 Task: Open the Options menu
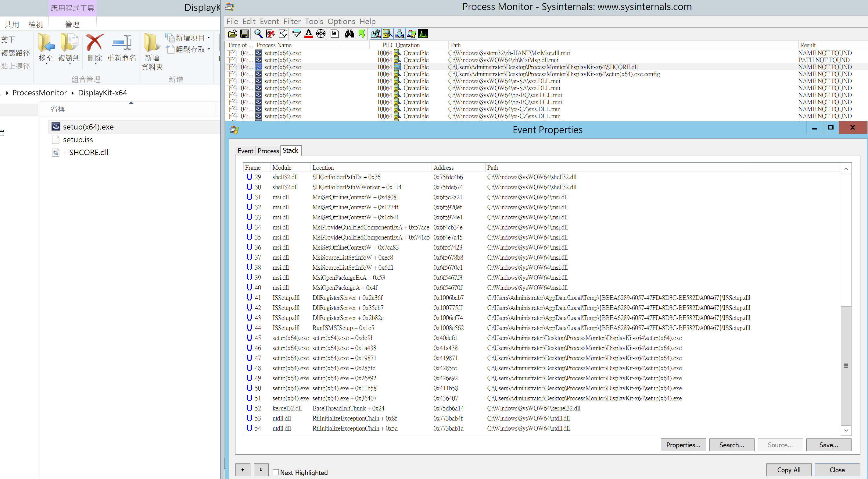point(341,22)
